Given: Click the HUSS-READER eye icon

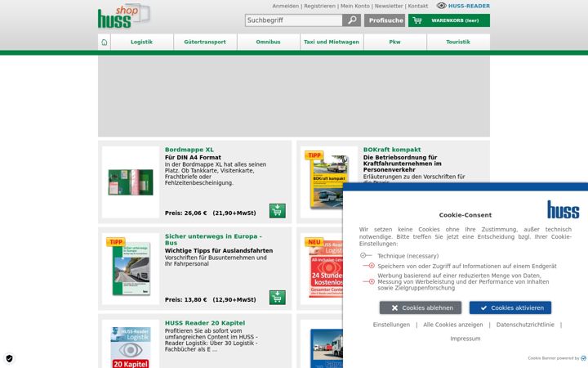Looking at the screenshot, I should point(441,6).
